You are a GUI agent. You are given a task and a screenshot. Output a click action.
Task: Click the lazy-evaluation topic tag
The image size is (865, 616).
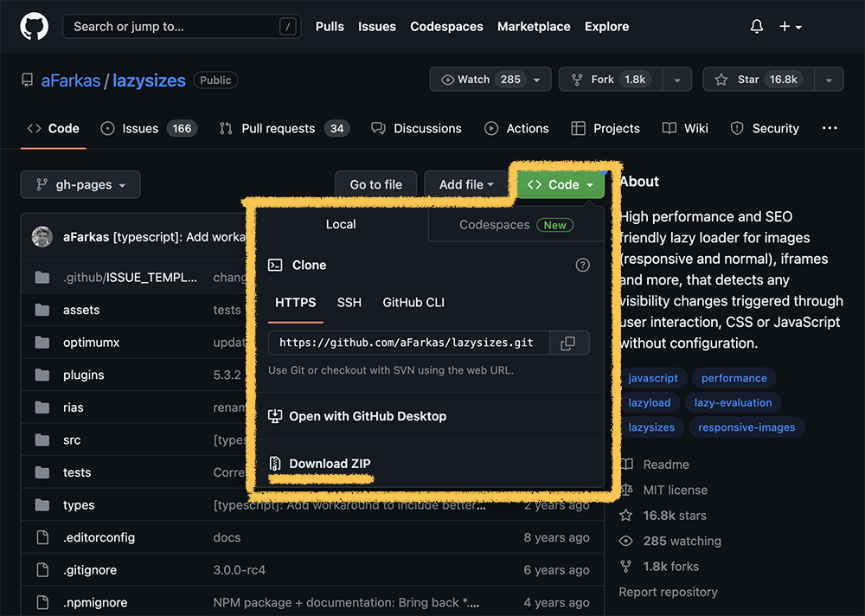(x=734, y=403)
